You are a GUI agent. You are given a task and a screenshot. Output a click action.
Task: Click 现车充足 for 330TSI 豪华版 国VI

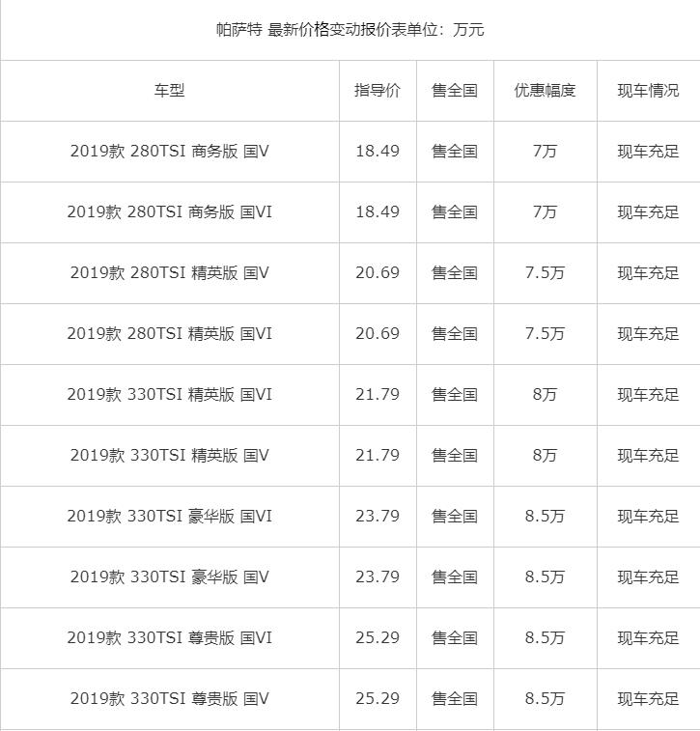(648, 517)
